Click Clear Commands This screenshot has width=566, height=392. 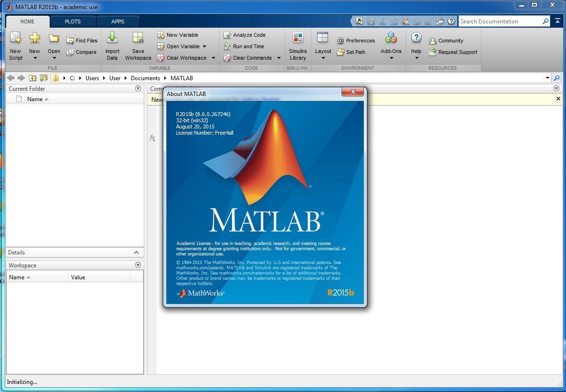[247, 58]
